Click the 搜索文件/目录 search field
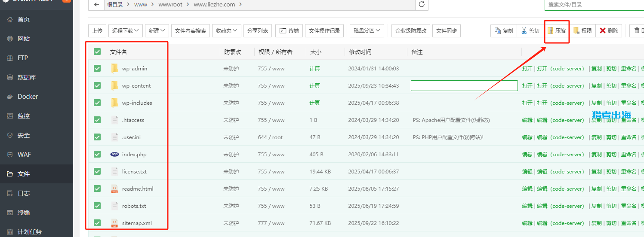 pyautogui.click(x=594, y=4)
